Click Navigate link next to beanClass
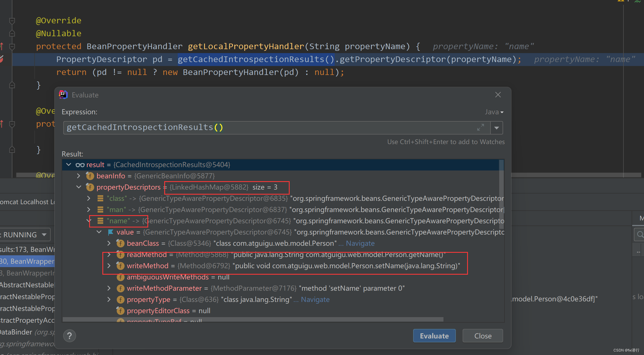644x355 pixels. (x=360, y=244)
